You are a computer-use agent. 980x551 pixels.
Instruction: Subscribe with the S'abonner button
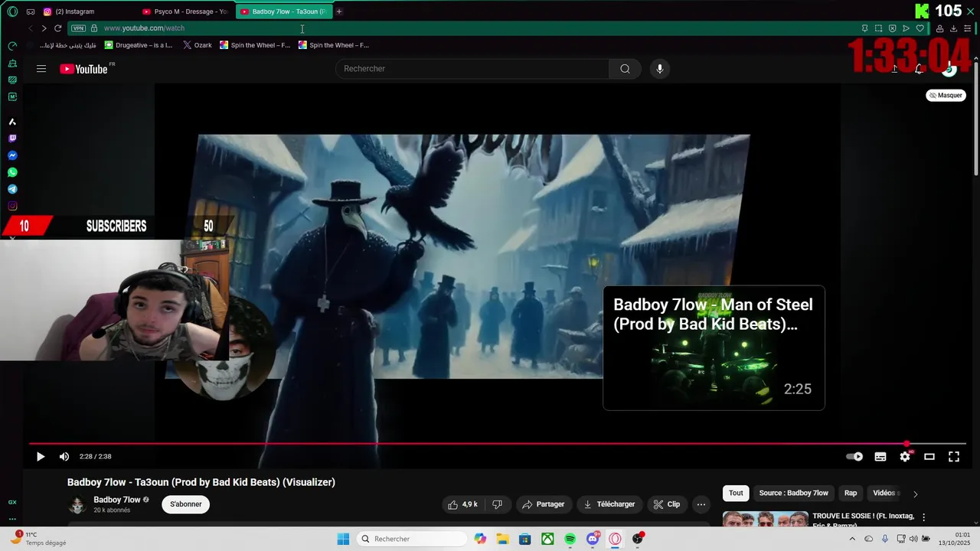(x=186, y=504)
